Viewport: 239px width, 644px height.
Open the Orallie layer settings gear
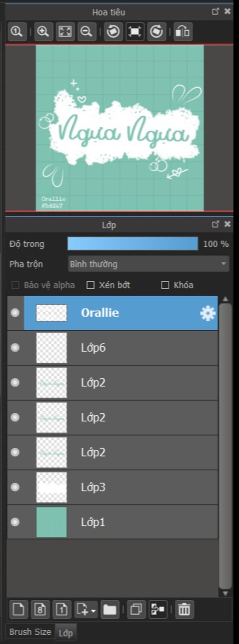(207, 313)
